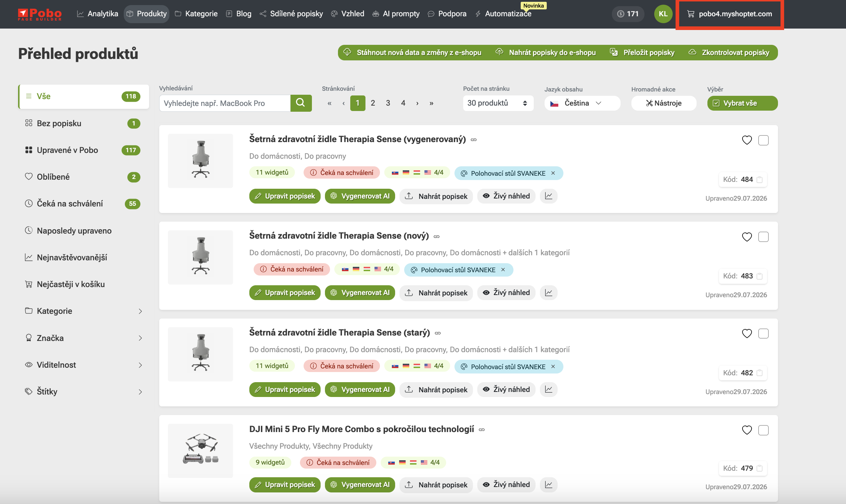Copy product code 484 icon

click(x=760, y=180)
